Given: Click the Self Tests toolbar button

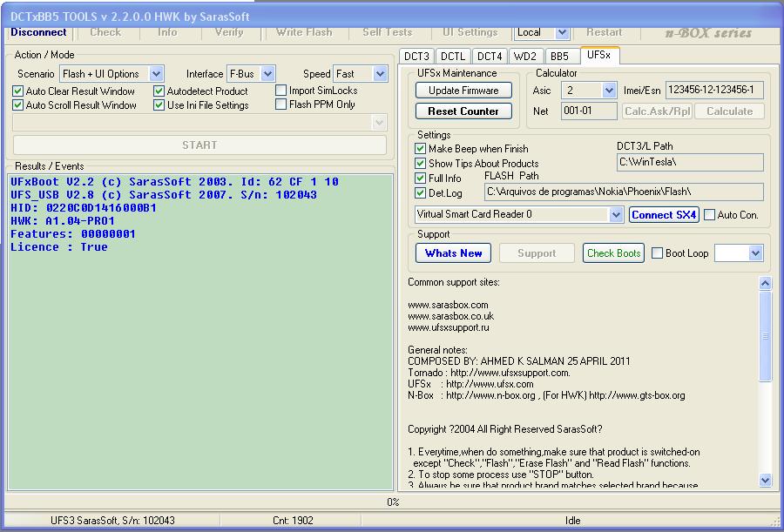Looking at the screenshot, I should (x=388, y=32).
